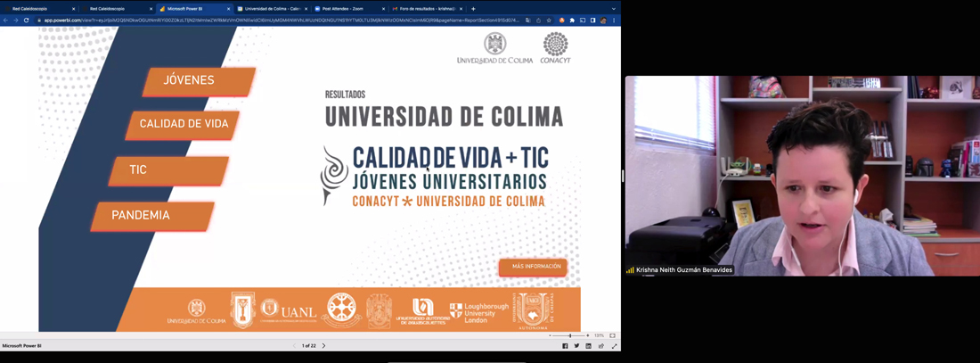Click the MÁS INFORMACIÓN button
The image size is (980, 363).
tap(533, 268)
